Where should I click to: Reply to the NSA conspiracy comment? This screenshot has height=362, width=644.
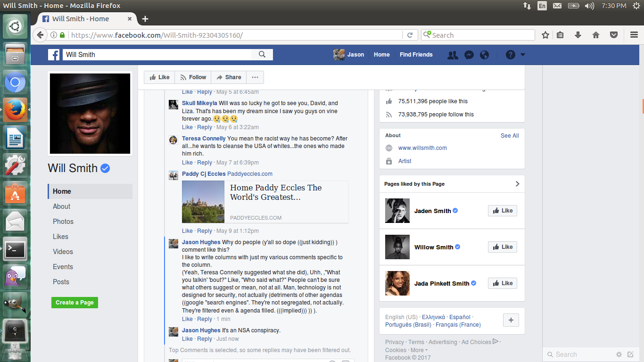point(205,339)
